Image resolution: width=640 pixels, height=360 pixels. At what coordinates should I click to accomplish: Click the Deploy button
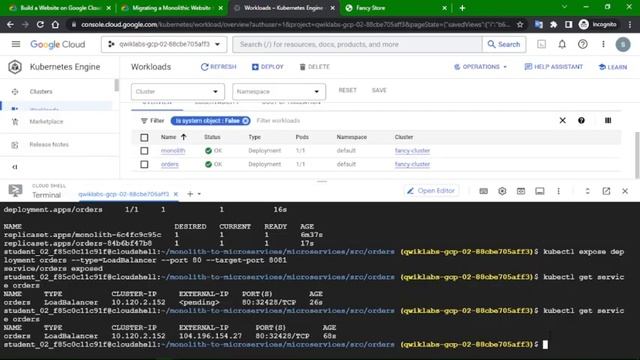[x=267, y=67]
